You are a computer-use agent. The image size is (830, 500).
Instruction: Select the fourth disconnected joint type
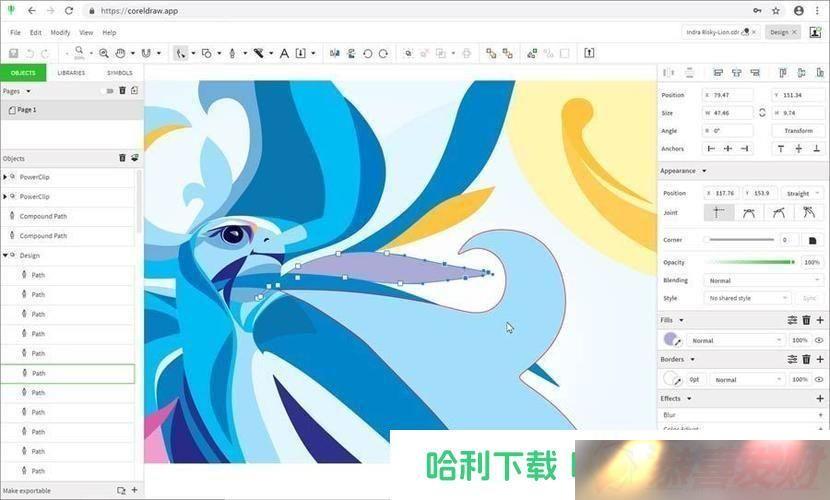pos(808,213)
